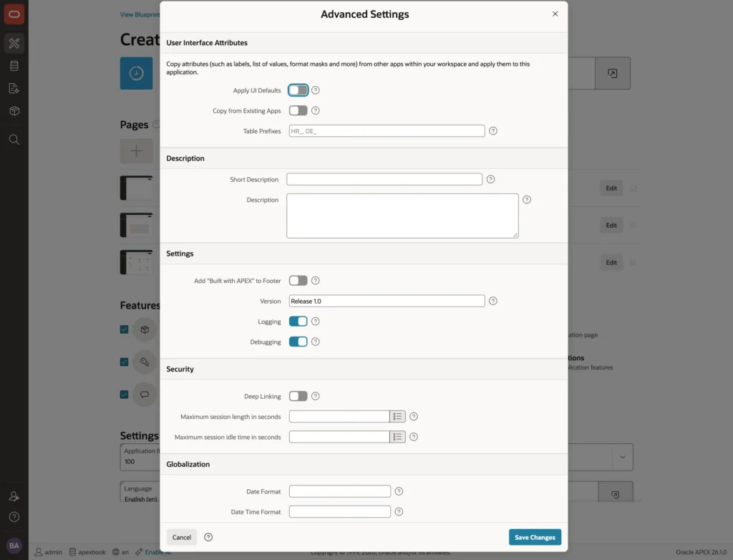Viewport: 733px width, 560px height.
Task: Click the Edit button for the third page
Action: pos(611,263)
